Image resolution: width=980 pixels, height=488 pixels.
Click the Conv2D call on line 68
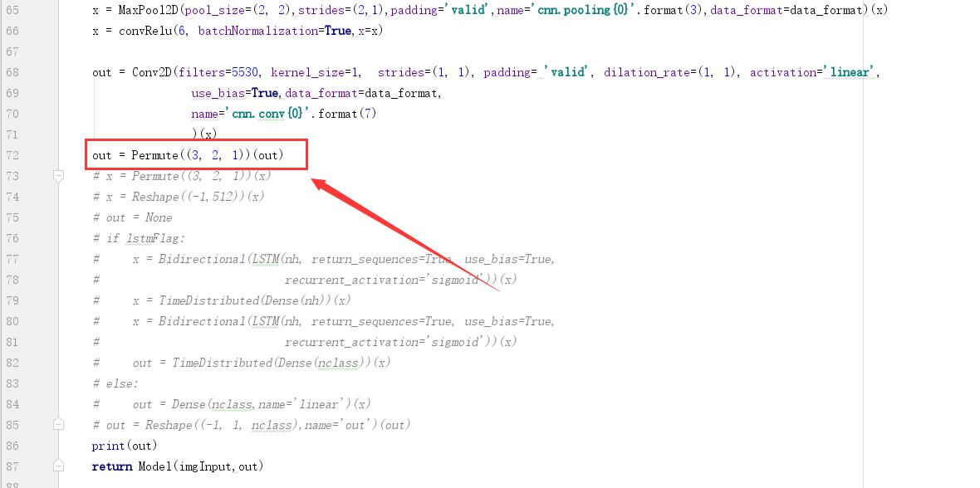pyautogui.click(x=152, y=72)
